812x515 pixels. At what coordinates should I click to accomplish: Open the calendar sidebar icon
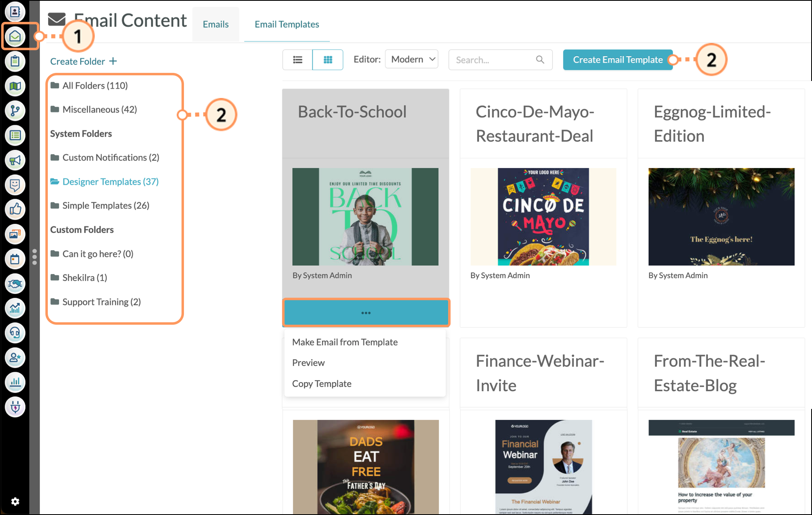point(15,259)
